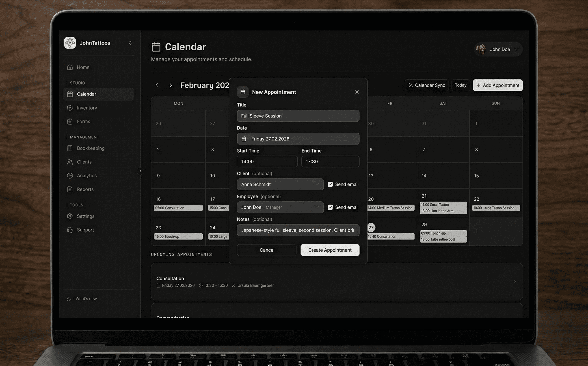This screenshot has width=588, height=366.
Task: Open Inventory via its box icon
Action: click(70, 108)
